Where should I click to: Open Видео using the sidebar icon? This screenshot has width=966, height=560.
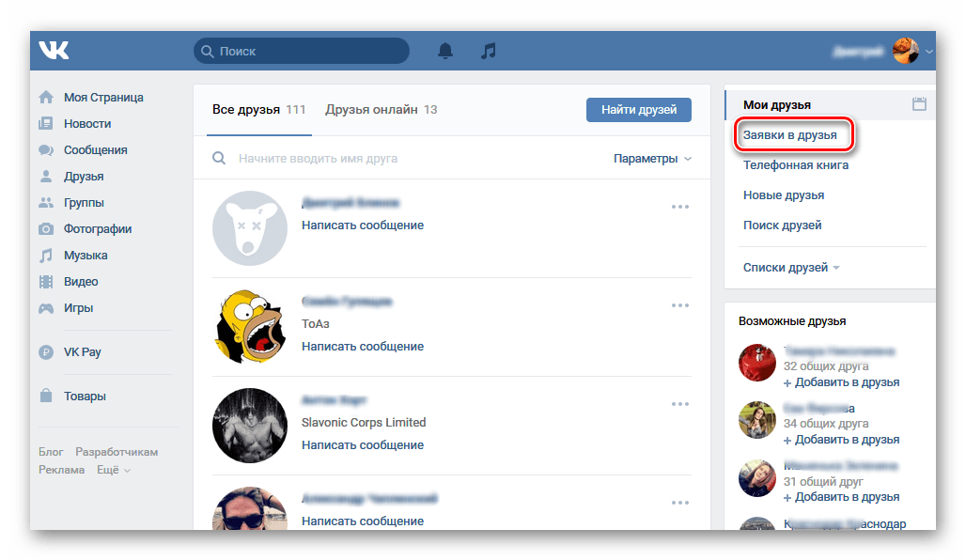(x=46, y=281)
